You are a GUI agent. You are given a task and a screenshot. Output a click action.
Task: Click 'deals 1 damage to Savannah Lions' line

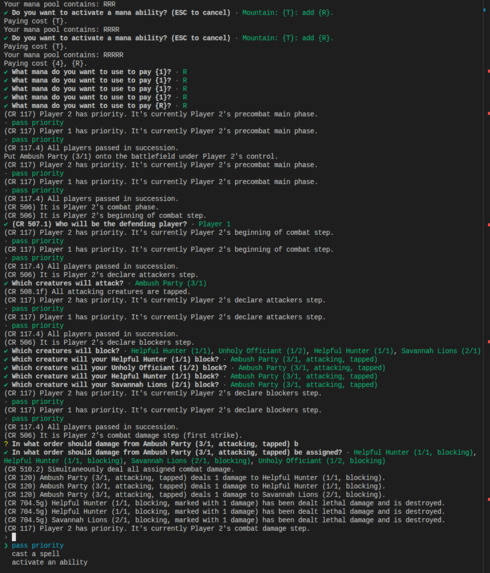[x=194, y=494]
